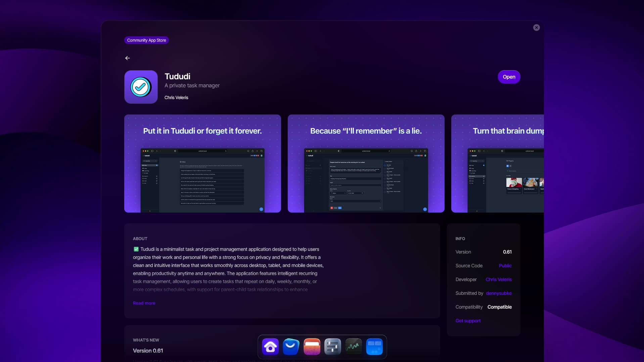Click the Get support link

[468, 321]
